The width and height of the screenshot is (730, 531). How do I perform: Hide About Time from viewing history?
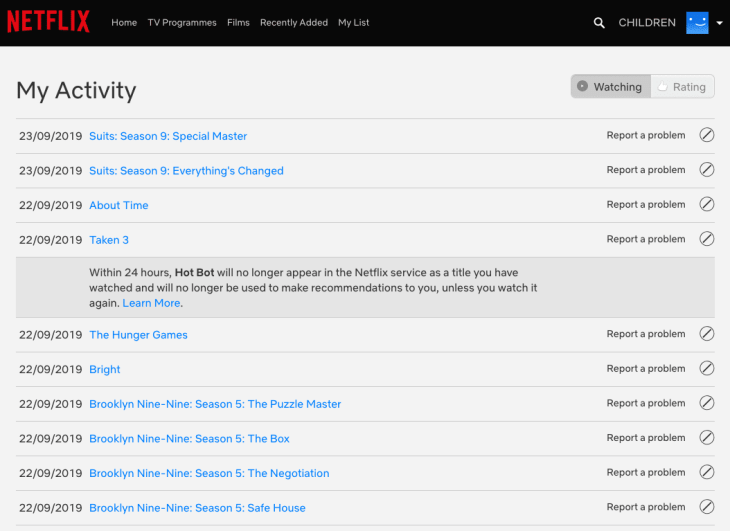click(x=706, y=205)
